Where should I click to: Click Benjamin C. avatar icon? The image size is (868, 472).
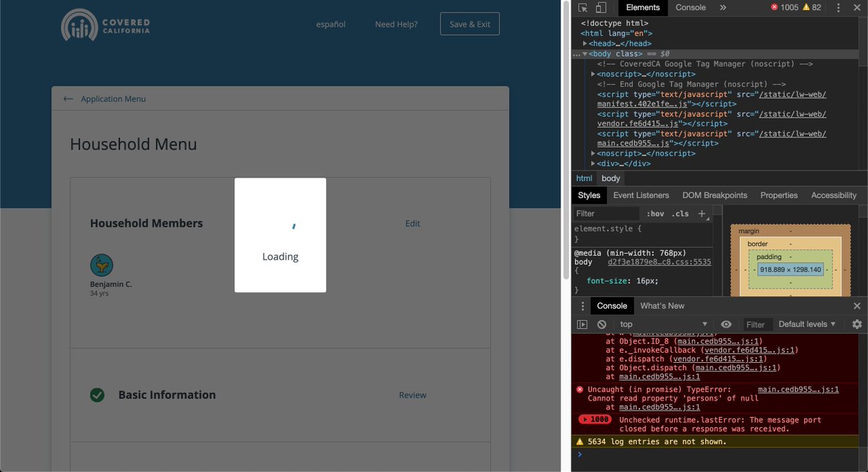(x=101, y=265)
